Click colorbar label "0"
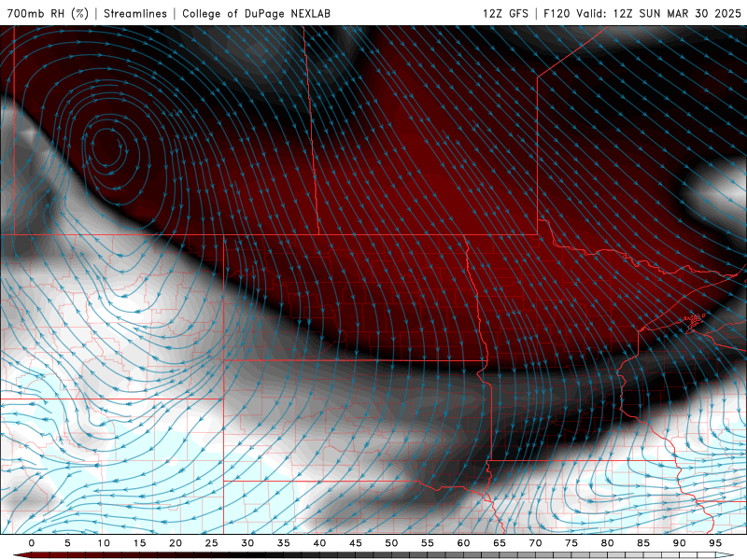This screenshot has height=560, width=747. (32, 543)
